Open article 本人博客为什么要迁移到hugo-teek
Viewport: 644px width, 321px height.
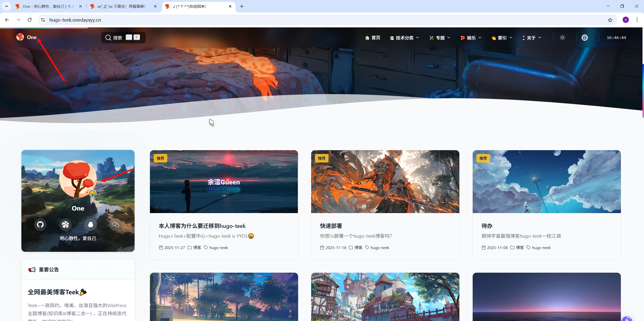(x=202, y=226)
